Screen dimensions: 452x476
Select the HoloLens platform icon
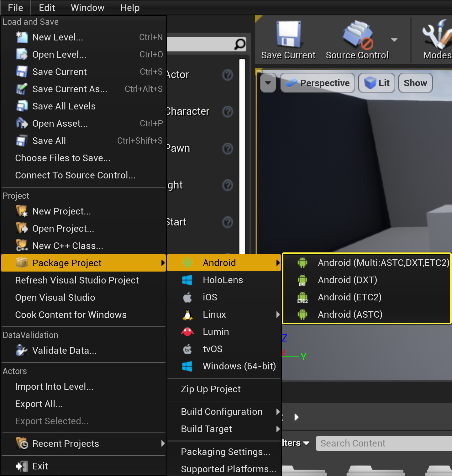click(187, 280)
